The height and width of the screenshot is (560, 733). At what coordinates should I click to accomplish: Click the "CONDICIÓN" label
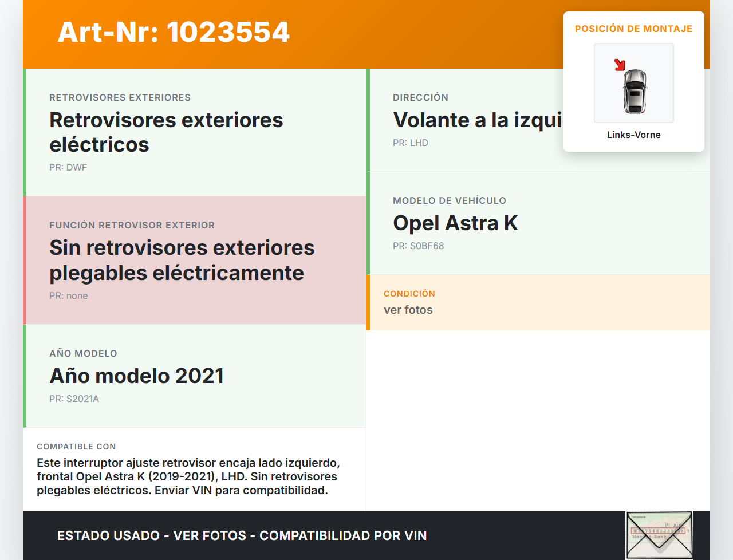coord(409,294)
